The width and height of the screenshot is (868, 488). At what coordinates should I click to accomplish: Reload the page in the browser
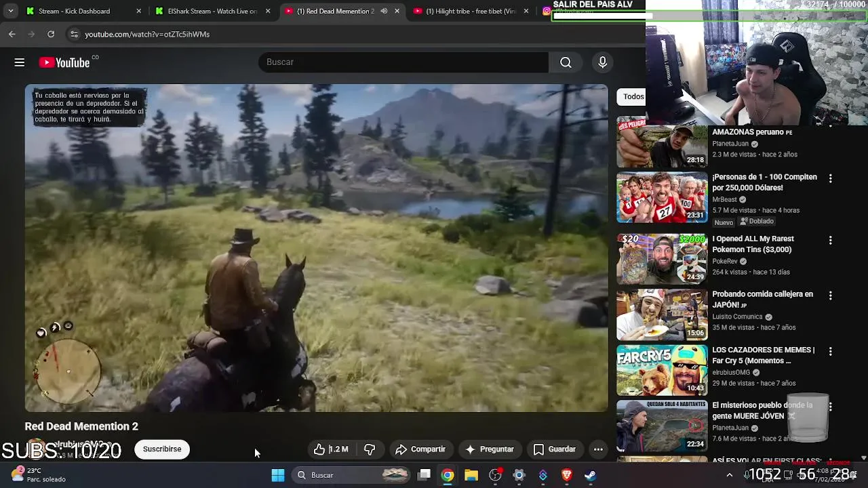(51, 34)
